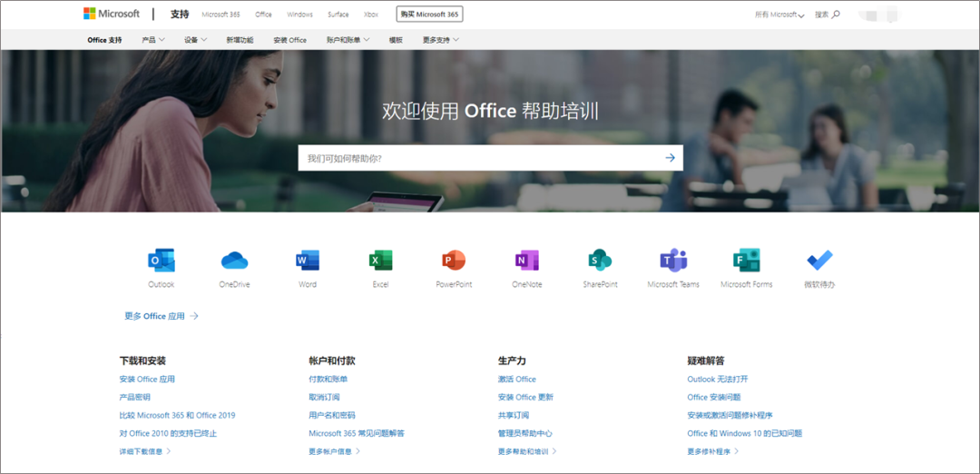The image size is (980, 474).
Task: Expand the 产品 menu
Action: 153,40
